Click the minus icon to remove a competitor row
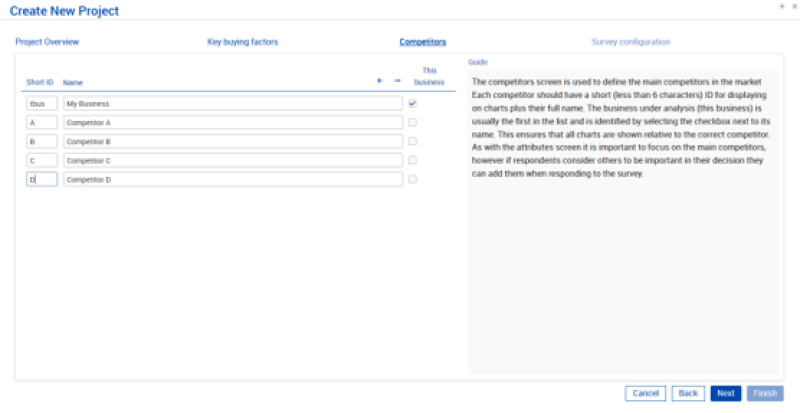 (x=397, y=80)
